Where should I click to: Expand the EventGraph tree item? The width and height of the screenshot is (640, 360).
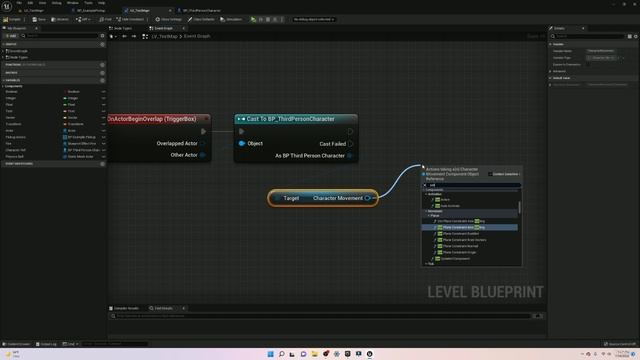(x=3, y=51)
